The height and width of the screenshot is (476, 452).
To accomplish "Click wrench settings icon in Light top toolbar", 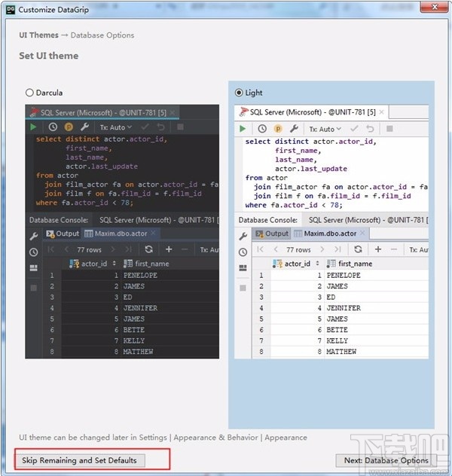I will click(294, 129).
